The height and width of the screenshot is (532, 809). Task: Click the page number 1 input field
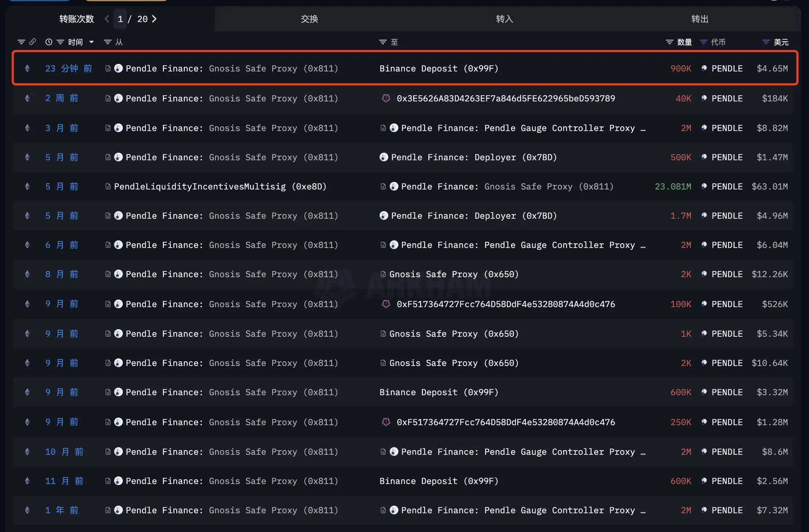120,19
